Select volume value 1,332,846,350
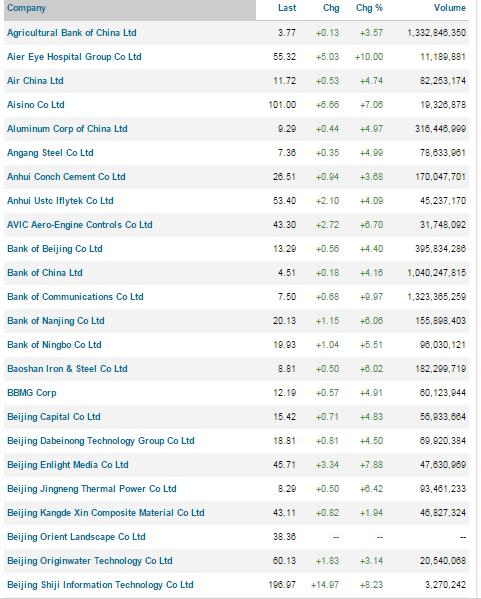The width and height of the screenshot is (481, 599). click(437, 33)
